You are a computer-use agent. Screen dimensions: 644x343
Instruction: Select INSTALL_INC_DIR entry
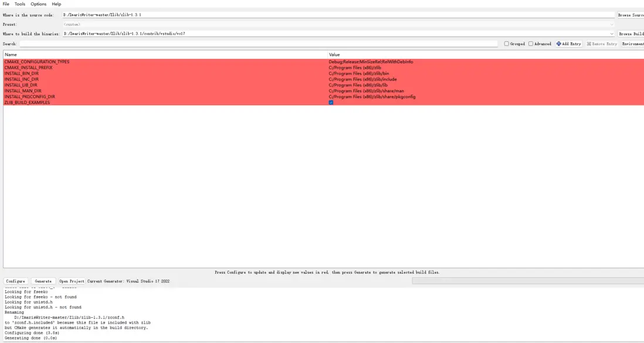[21, 79]
